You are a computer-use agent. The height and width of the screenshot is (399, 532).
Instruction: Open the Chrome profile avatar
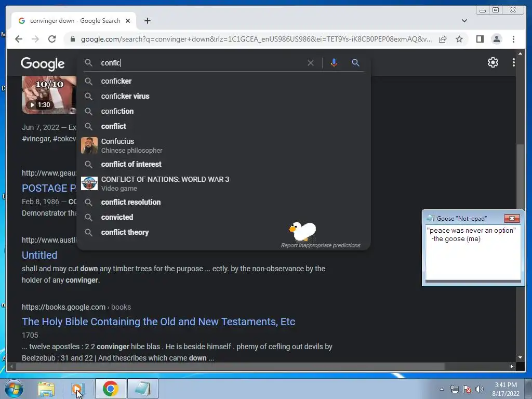(496, 39)
